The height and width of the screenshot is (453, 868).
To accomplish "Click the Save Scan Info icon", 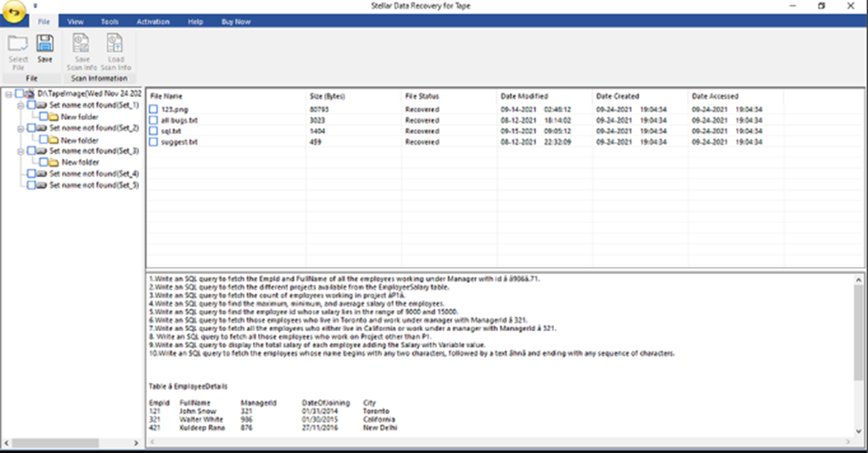I will (x=82, y=44).
